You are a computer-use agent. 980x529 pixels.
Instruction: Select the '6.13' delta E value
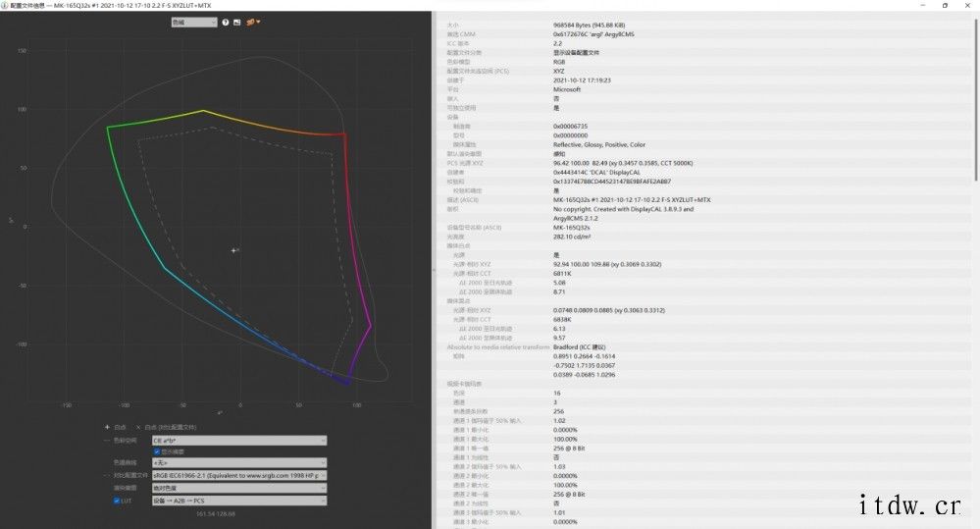click(559, 329)
